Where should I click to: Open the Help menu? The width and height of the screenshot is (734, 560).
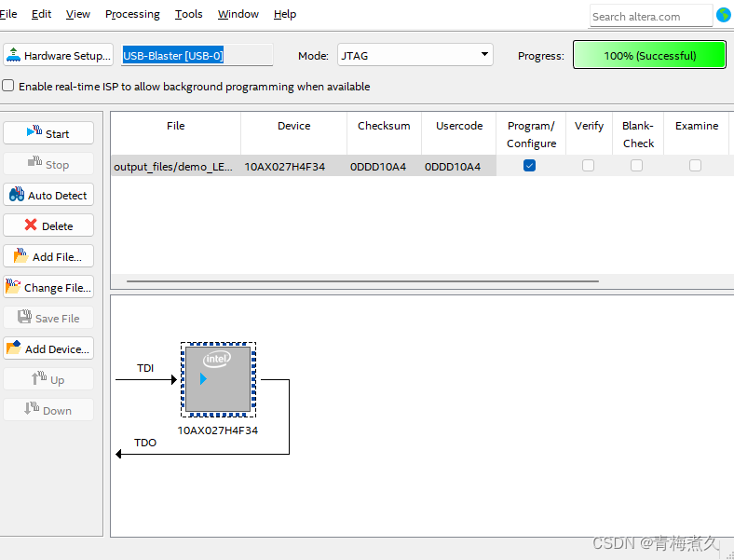coord(285,14)
